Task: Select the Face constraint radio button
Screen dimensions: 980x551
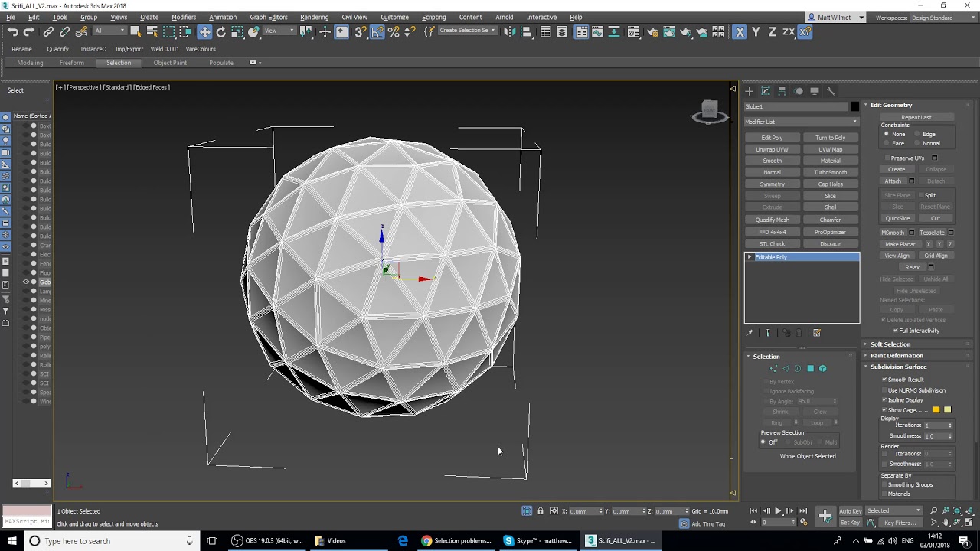Action: pyautogui.click(x=887, y=143)
